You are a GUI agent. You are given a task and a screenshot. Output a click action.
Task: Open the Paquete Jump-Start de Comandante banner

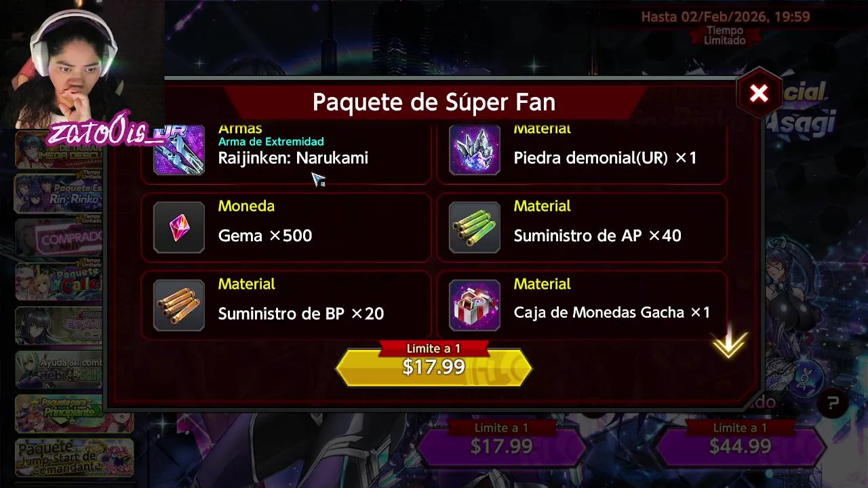click(75, 457)
